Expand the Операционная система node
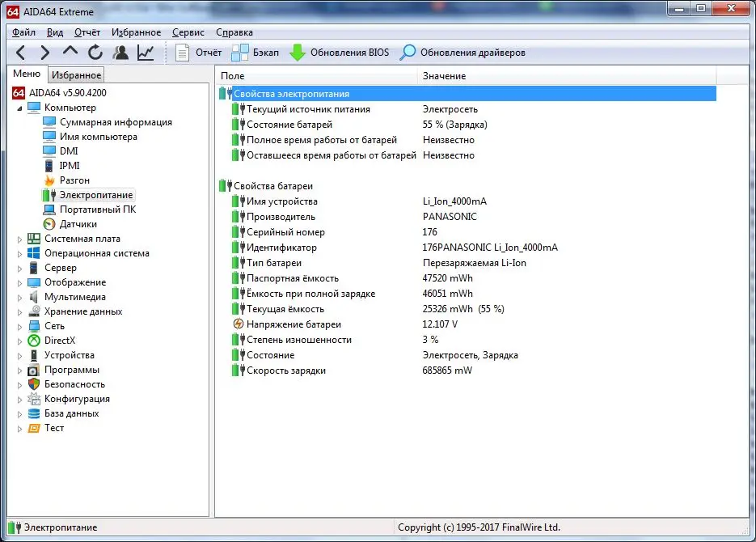 pos(19,254)
